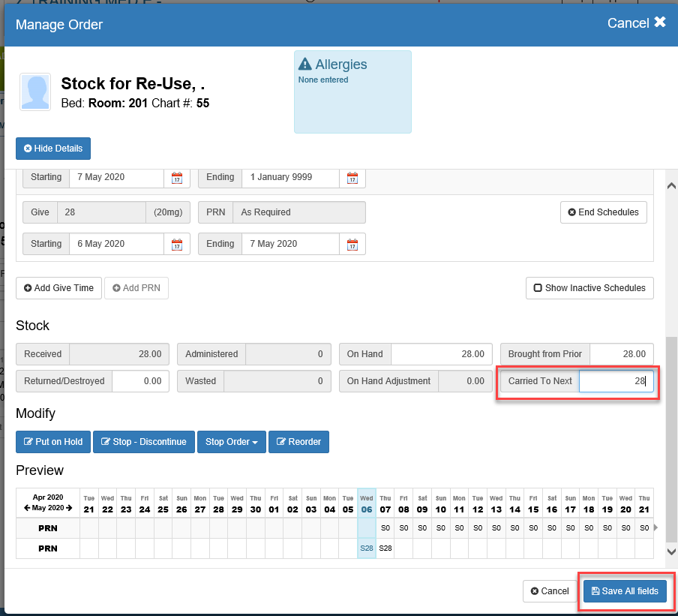Viewport: 678px width, 616px height.
Task: Click End Schedules button
Action: coord(603,212)
